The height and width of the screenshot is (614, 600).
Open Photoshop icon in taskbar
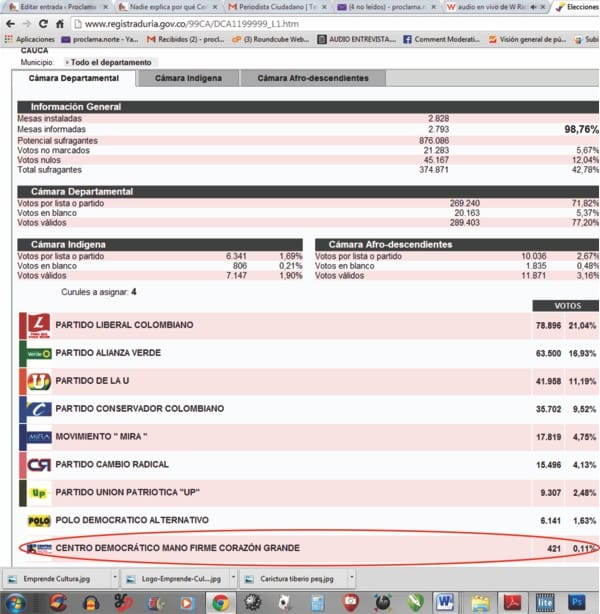pos(577,602)
